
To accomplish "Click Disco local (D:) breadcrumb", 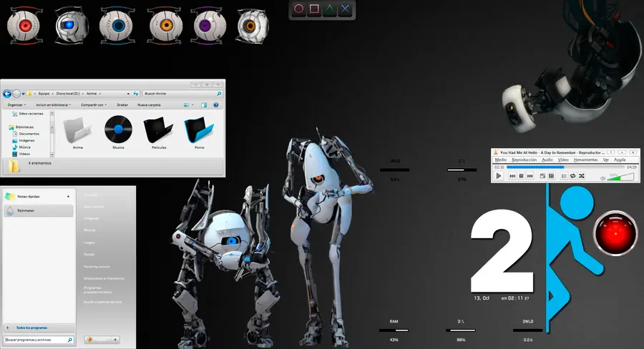I will click(x=68, y=94).
